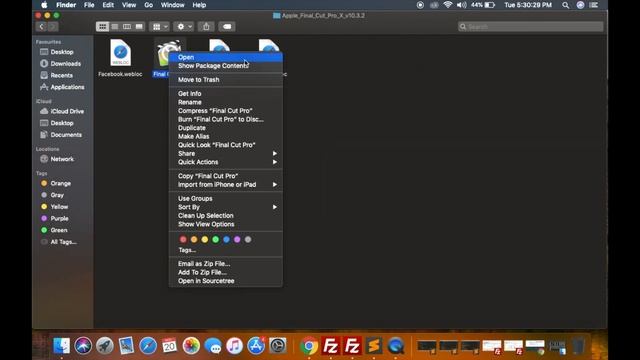Expand the Share submenu
Image resolution: width=640 pixels, height=360 pixels.
(x=226, y=153)
